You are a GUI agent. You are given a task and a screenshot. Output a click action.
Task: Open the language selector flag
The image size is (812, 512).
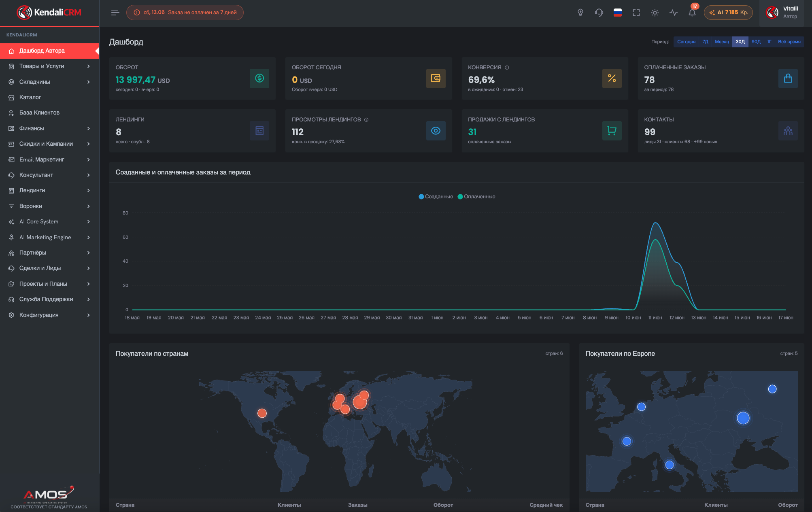[618, 13]
